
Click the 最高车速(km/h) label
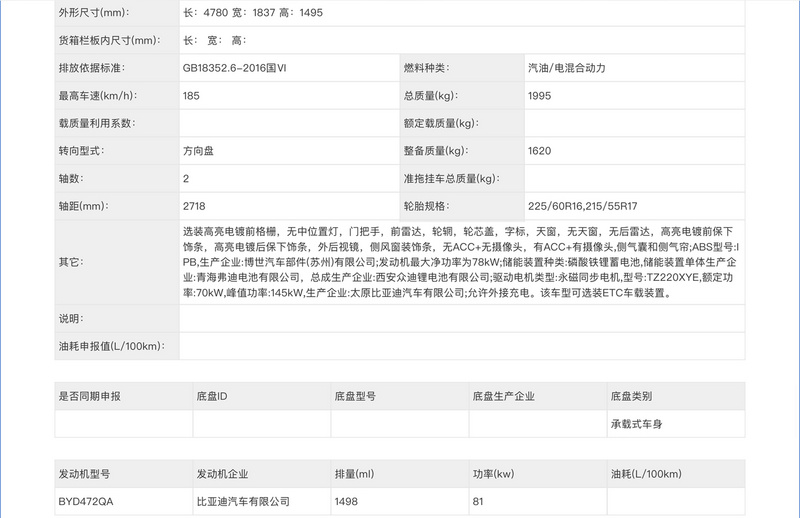coord(98,95)
